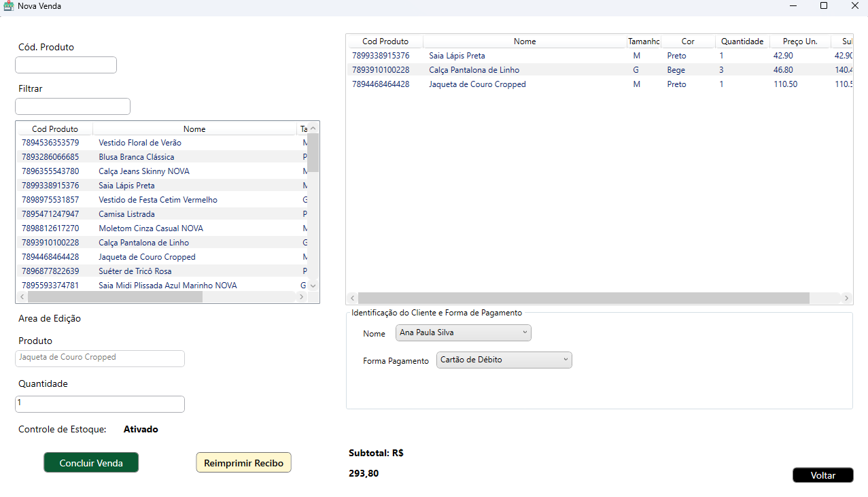This screenshot has width=868, height=497.
Task: Click the sale table Cod Produto header
Action: (x=385, y=41)
